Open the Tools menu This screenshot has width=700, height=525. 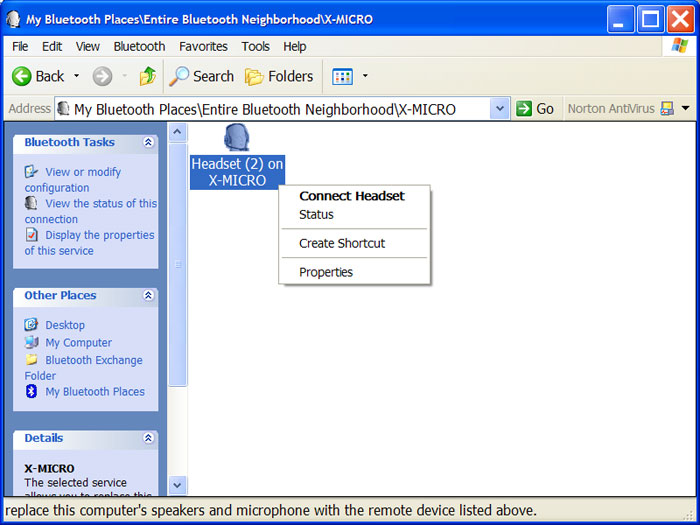[x=255, y=46]
